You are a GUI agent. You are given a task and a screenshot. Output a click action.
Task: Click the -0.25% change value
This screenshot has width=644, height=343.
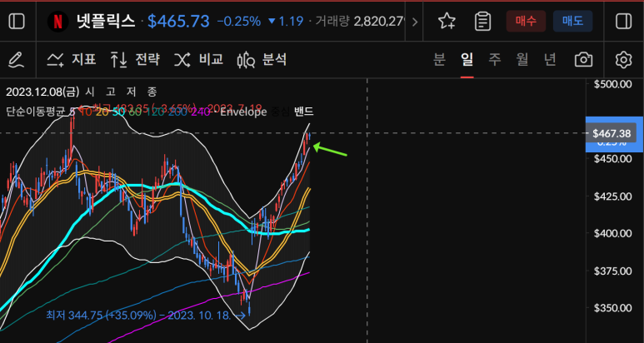(239, 22)
